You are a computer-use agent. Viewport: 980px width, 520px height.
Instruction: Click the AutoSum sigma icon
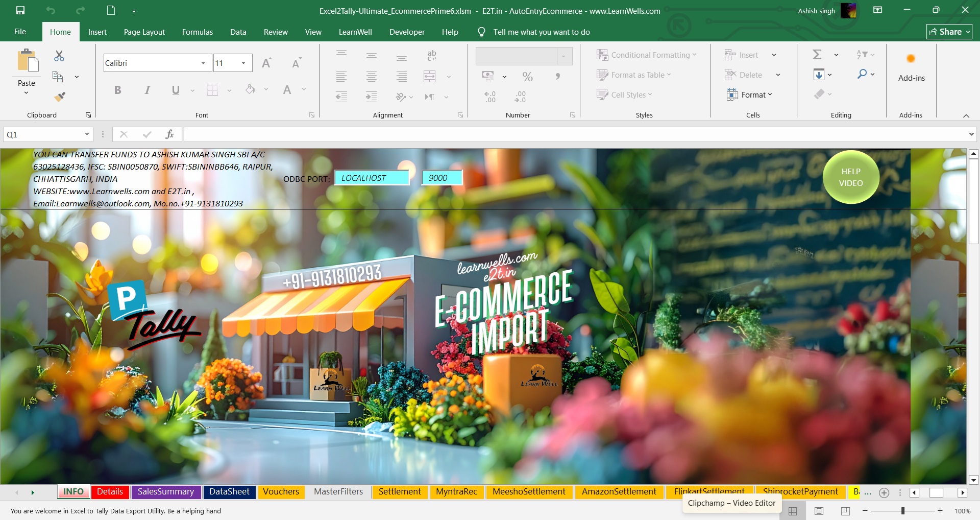817,55
